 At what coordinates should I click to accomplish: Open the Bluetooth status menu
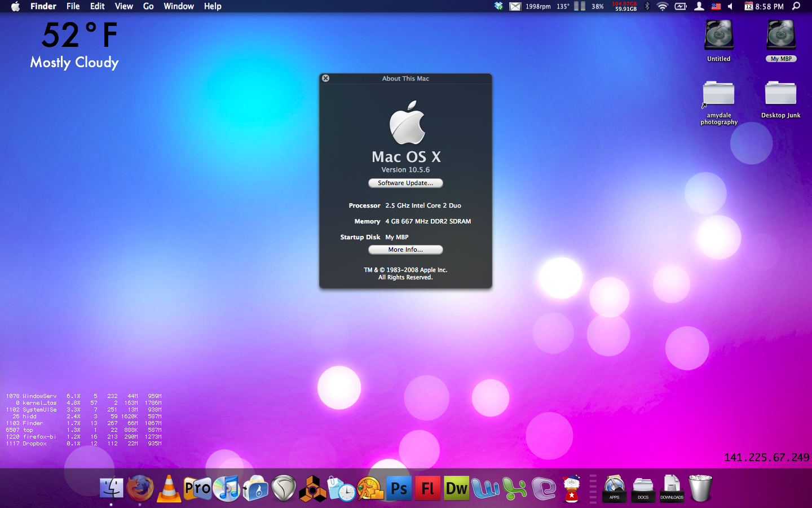click(x=647, y=6)
